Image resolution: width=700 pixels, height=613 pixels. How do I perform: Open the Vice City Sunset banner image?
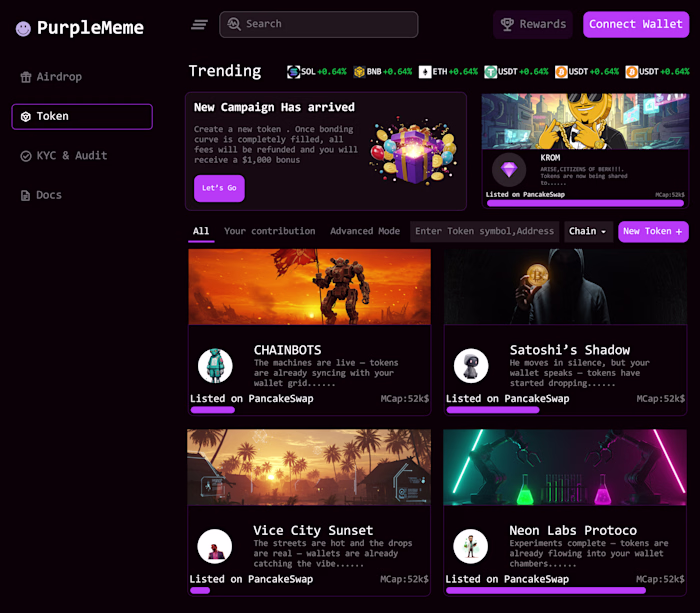(309, 467)
